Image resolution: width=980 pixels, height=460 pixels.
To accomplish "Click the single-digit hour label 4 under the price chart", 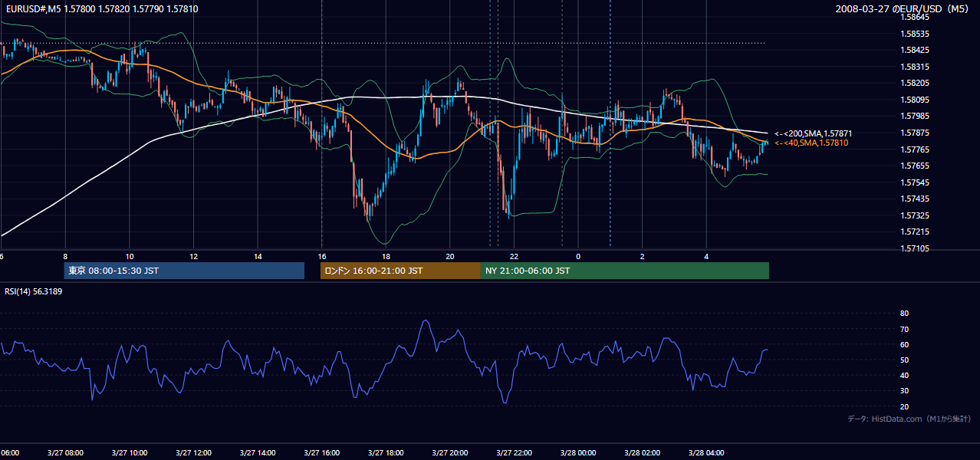I will tap(707, 257).
